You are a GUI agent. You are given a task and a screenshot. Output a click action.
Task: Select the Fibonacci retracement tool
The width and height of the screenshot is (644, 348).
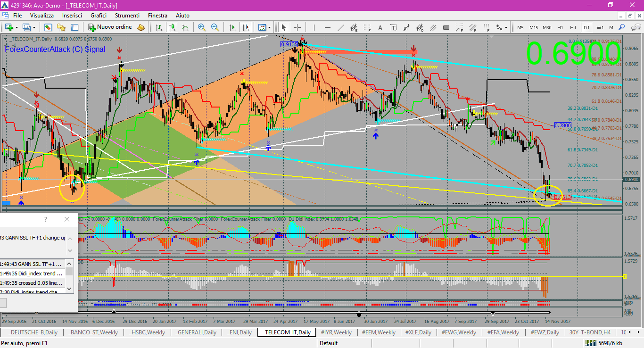coord(367,27)
